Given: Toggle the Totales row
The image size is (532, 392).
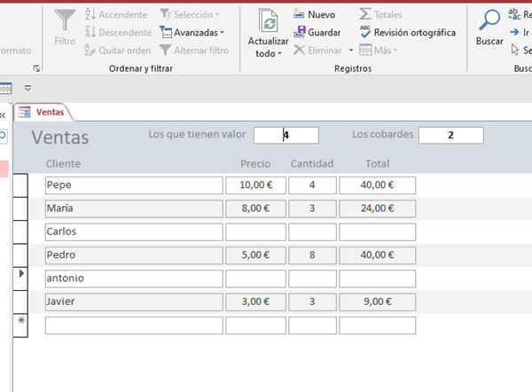Looking at the screenshot, I should pyautogui.click(x=380, y=15).
